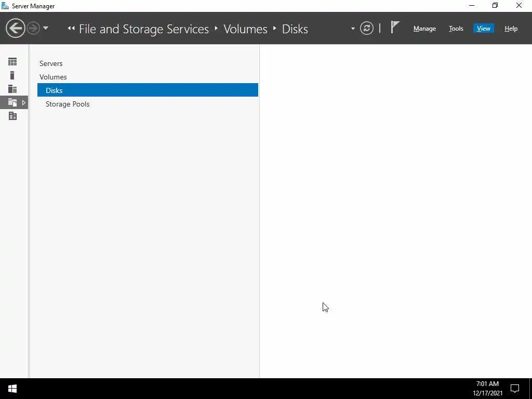Viewport: 532px width, 399px height.
Task: Click Volumes in the breadcrumb path
Action: 245,29
